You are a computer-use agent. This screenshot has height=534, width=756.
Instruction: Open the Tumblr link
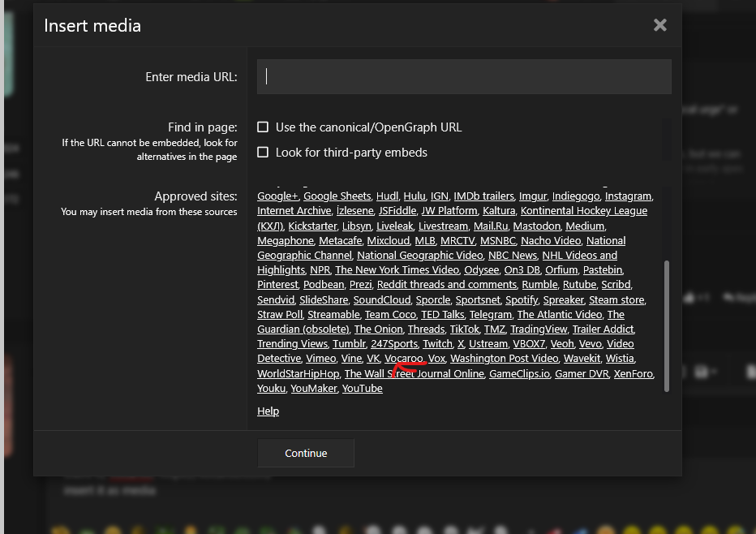pos(349,344)
